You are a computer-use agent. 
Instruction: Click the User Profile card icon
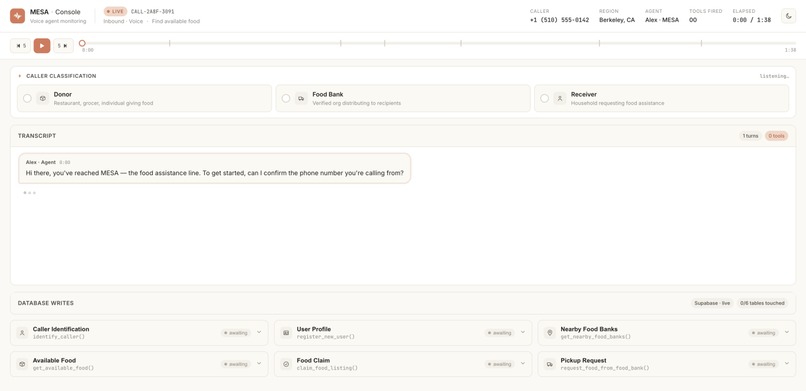click(286, 333)
